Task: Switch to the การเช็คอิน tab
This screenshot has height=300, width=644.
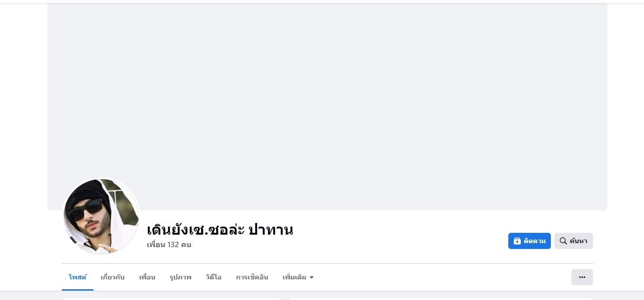Action: (252, 277)
